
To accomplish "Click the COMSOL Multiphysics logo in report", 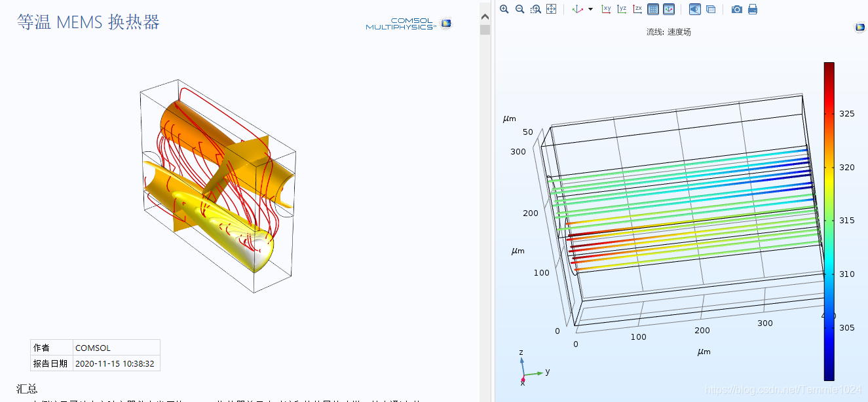I will pos(409,24).
